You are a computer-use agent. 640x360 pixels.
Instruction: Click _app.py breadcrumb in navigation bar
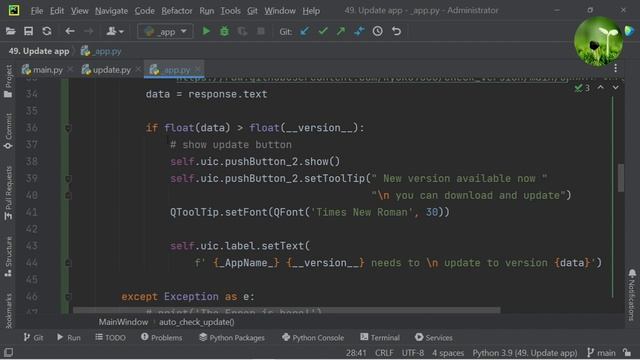(101, 51)
